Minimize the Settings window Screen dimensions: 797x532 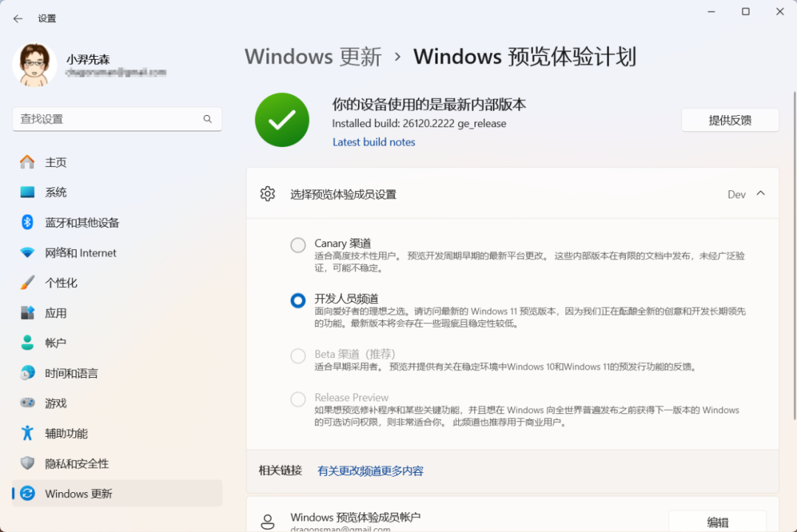coord(711,12)
